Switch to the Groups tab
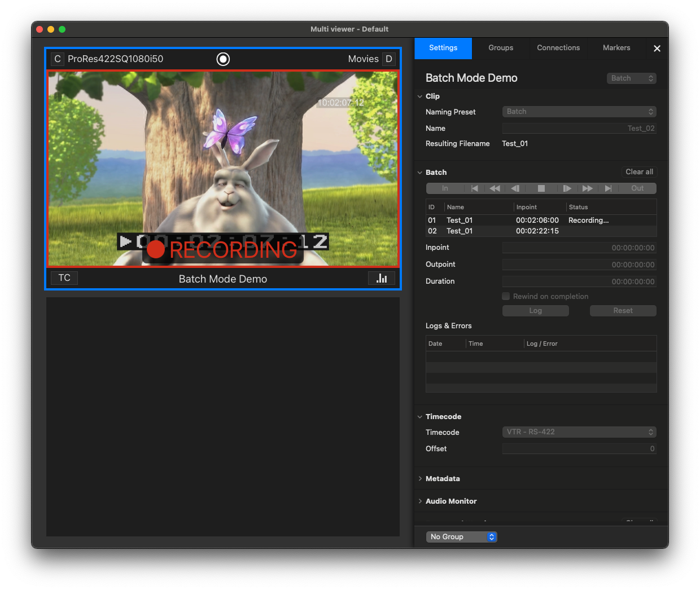The height and width of the screenshot is (590, 700). [x=501, y=49]
